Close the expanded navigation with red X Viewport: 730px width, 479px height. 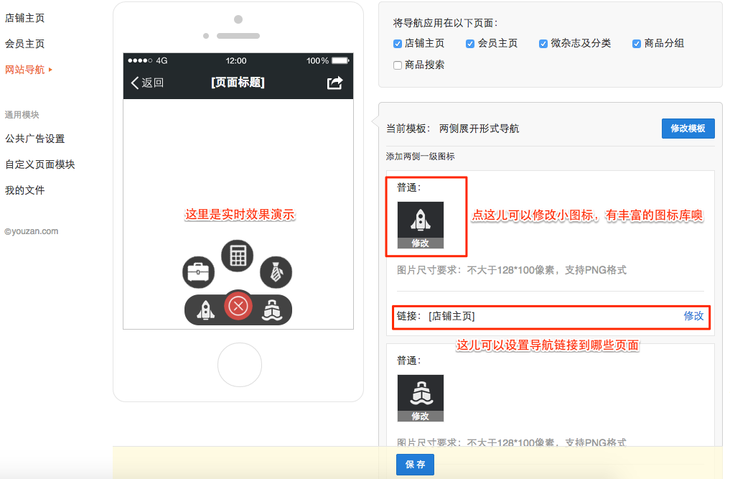click(238, 307)
